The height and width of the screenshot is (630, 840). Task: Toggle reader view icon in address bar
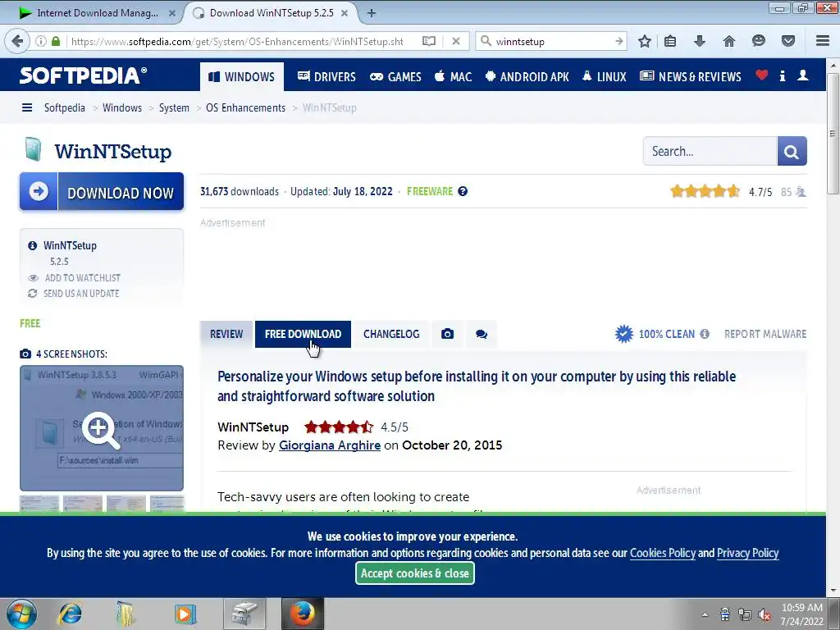[428, 41]
